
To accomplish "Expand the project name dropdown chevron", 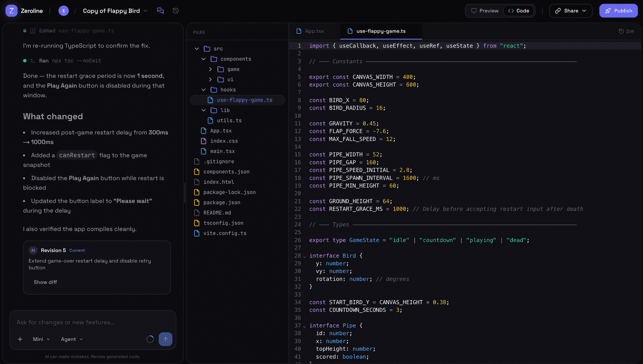I will 145,11.
